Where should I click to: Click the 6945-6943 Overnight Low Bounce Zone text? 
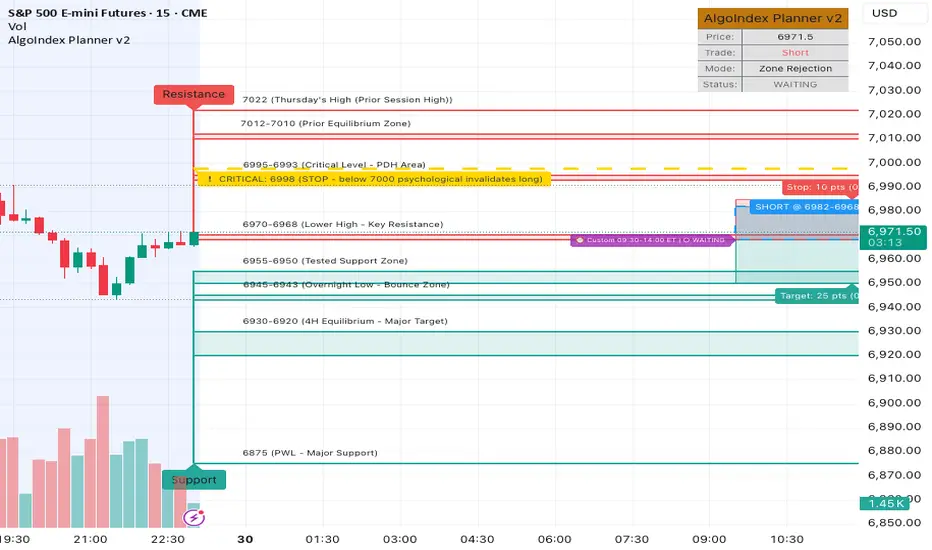(x=346, y=284)
